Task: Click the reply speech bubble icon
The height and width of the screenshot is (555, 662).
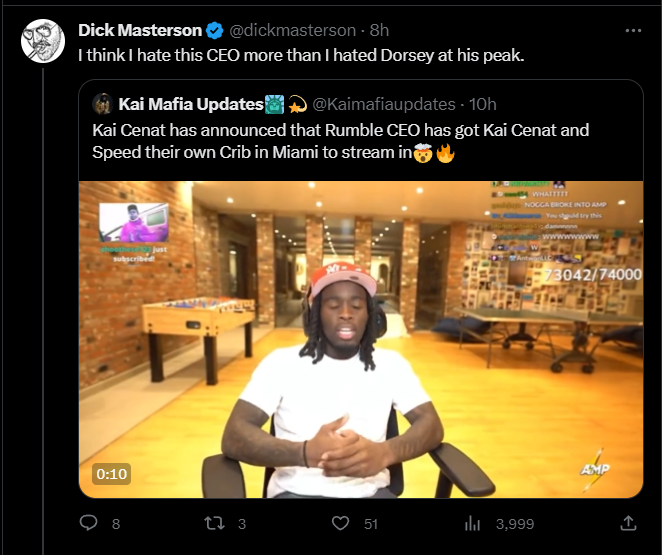Action: click(x=88, y=523)
